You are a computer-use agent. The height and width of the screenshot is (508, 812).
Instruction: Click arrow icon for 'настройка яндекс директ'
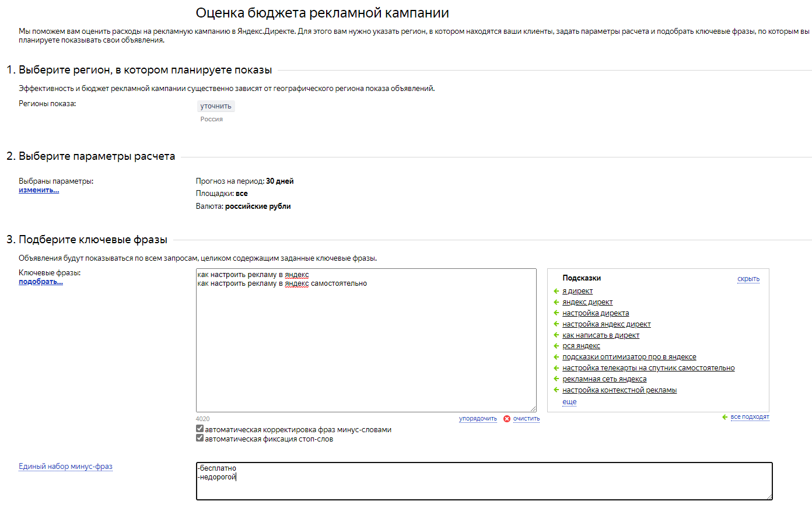556,324
